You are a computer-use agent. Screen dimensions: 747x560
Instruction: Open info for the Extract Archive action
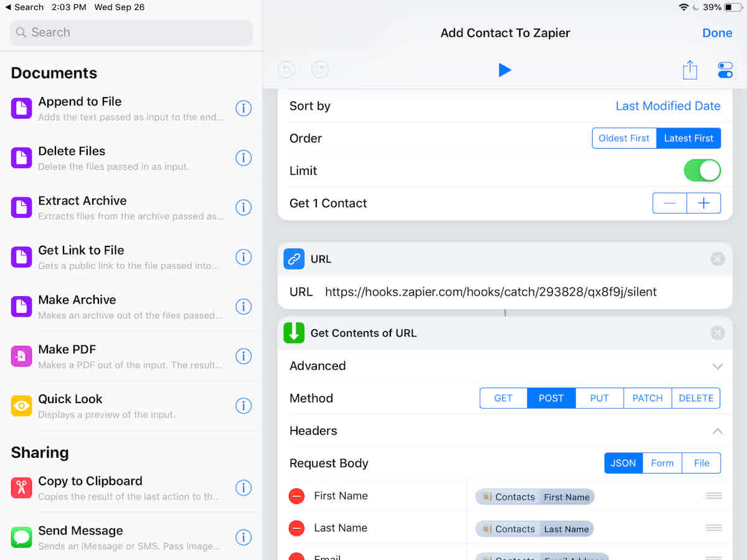pyautogui.click(x=243, y=207)
